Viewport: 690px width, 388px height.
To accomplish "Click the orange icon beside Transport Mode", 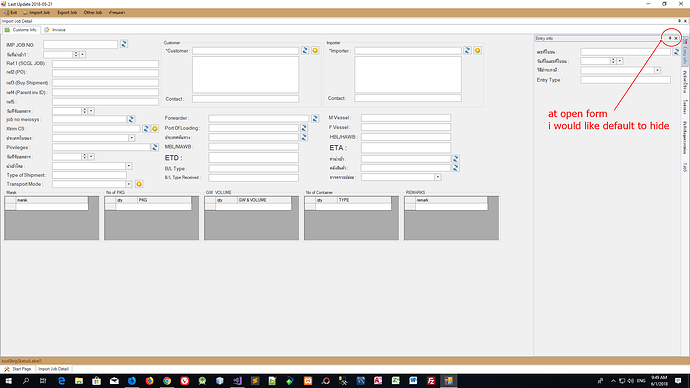I will 139,184.
